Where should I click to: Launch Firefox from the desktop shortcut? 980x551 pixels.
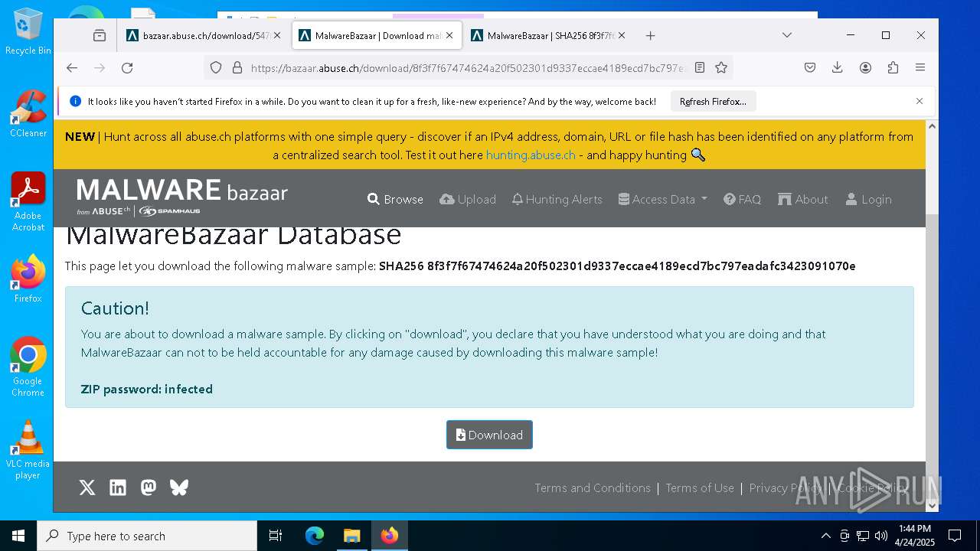[x=28, y=279]
